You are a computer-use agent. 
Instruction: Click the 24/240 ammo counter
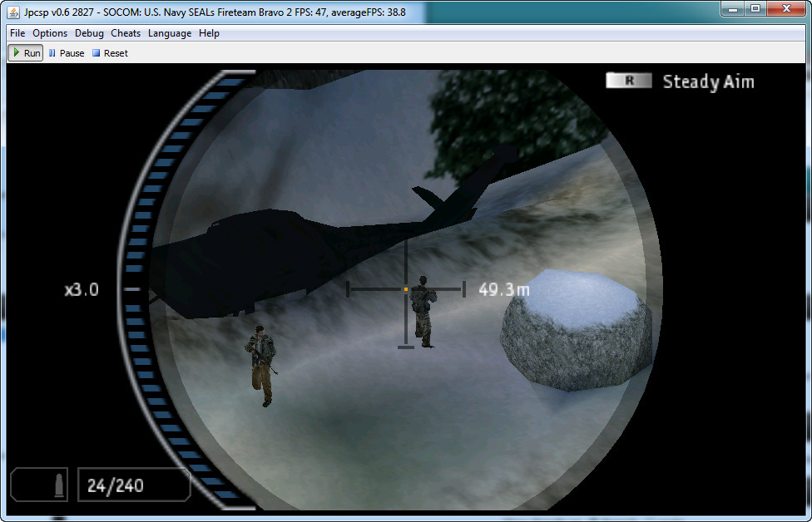click(x=115, y=485)
